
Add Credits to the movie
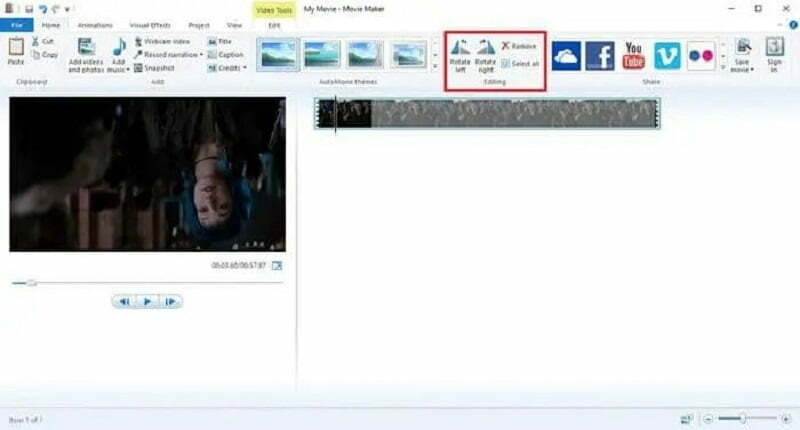coord(224,68)
